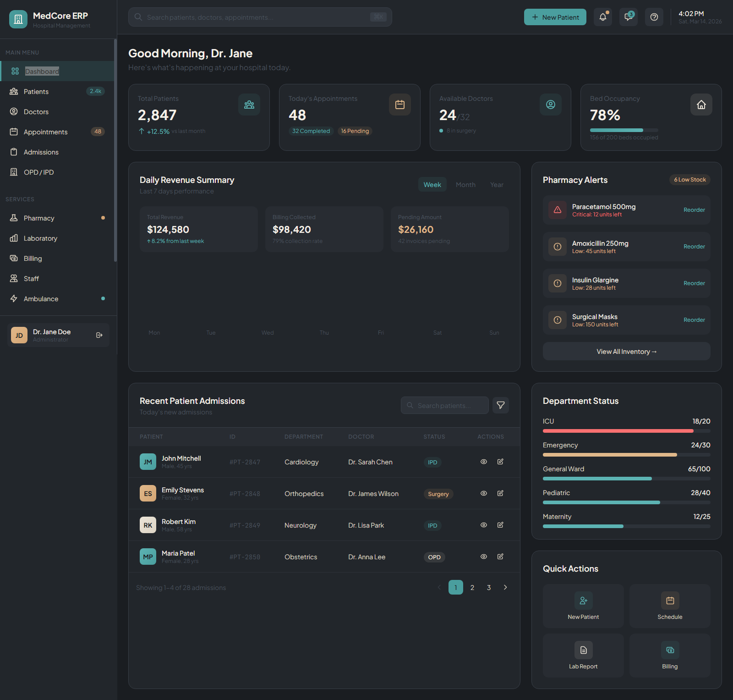Open the notifications bell
Screen dimensions: 733x700
coord(602,17)
